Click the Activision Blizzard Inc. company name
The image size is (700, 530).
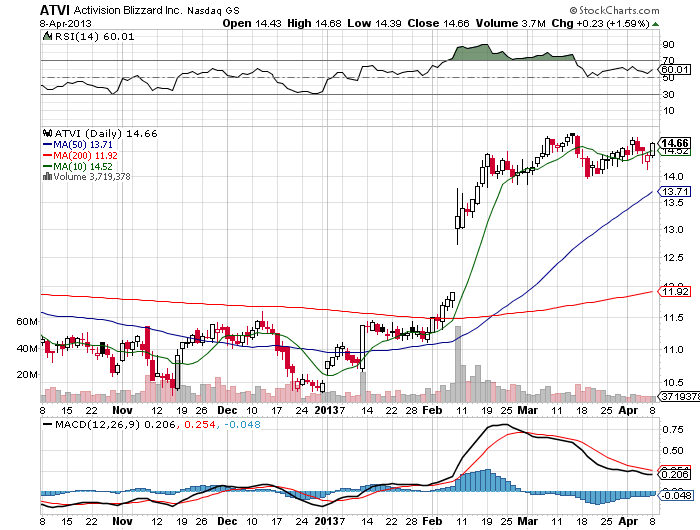[x=128, y=10]
